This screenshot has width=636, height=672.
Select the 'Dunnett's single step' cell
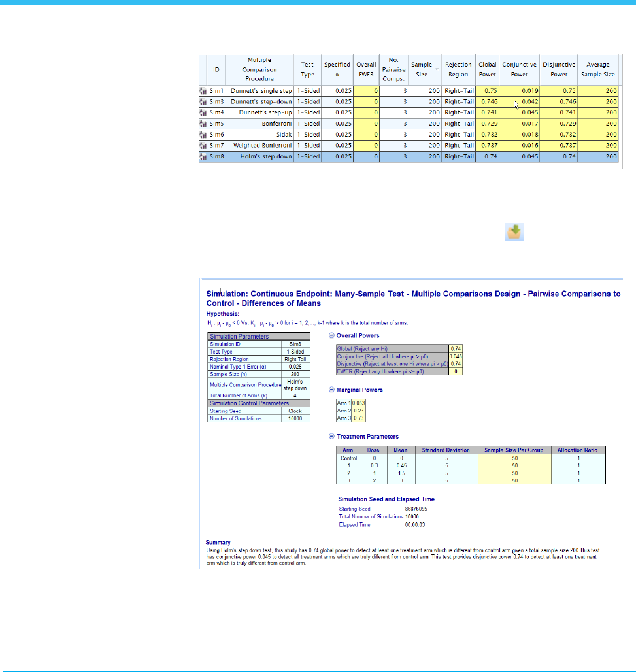[259, 91]
